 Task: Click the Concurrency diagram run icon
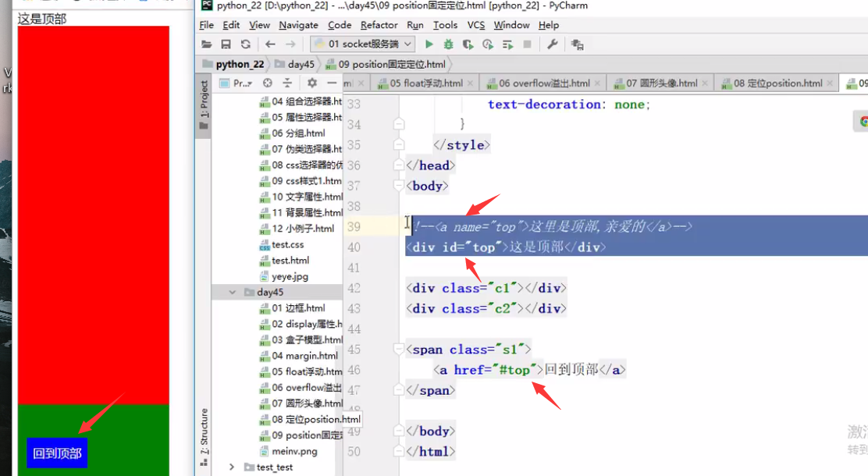(507, 44)
